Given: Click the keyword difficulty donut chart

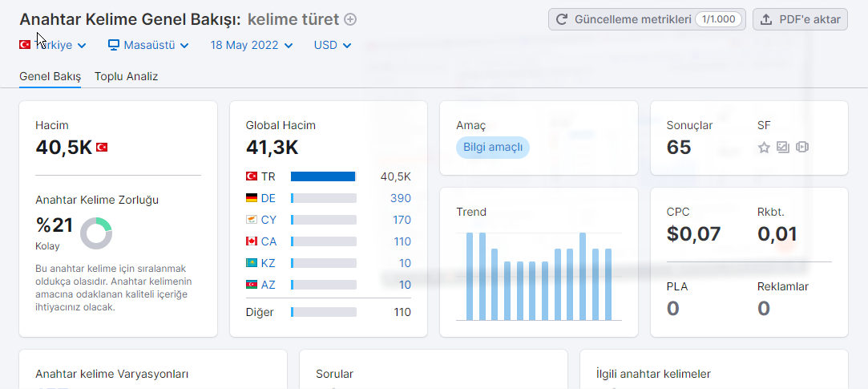Looking at the screenshot, I should 96,233.
